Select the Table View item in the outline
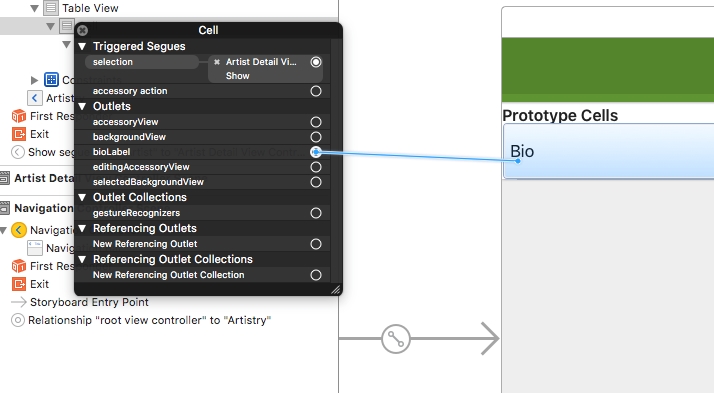Screen dimensions: 714x393 (90, 8)
